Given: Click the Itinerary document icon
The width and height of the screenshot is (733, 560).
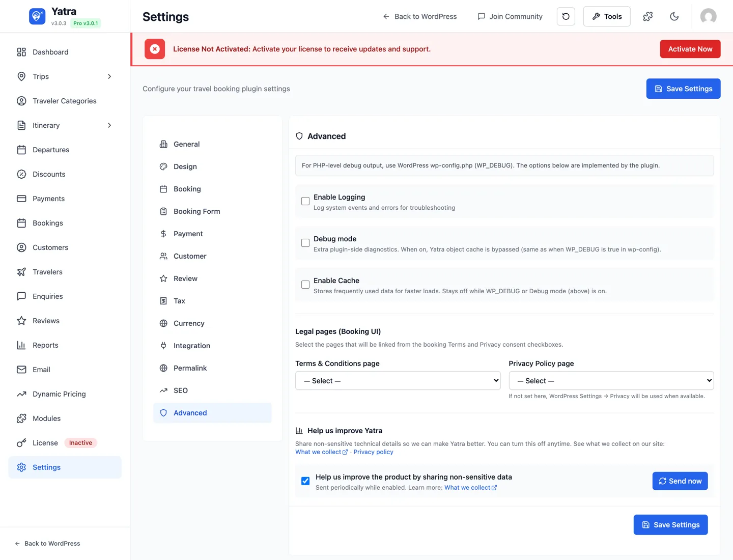Looking at the screenshot, I should 21,125.
